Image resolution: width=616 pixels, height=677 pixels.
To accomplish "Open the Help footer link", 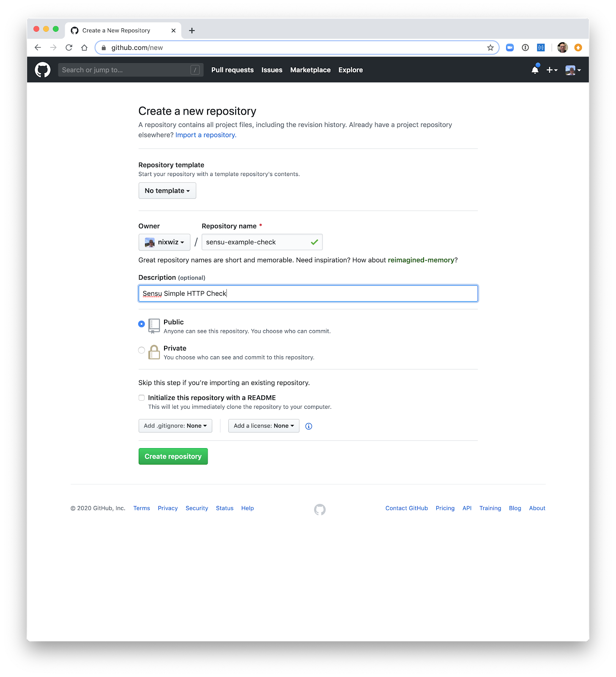I will 248,508.
